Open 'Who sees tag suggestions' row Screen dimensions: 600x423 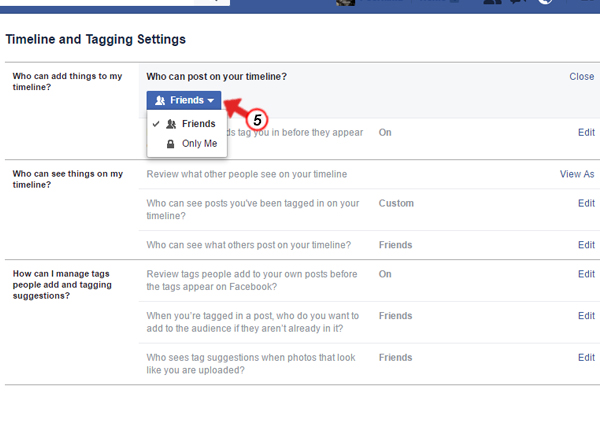pyautogui.click(x=251, y=364)
